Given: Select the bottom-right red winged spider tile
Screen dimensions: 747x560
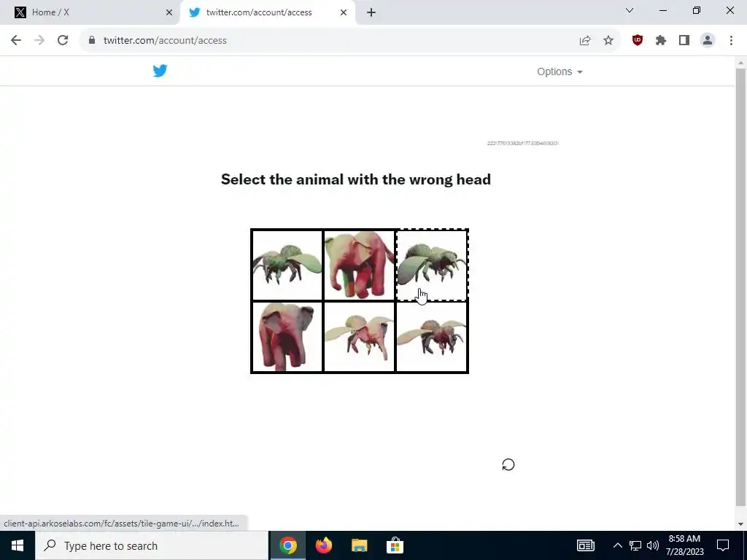Looking at the screenshot, I should click(x=432, y=337).
